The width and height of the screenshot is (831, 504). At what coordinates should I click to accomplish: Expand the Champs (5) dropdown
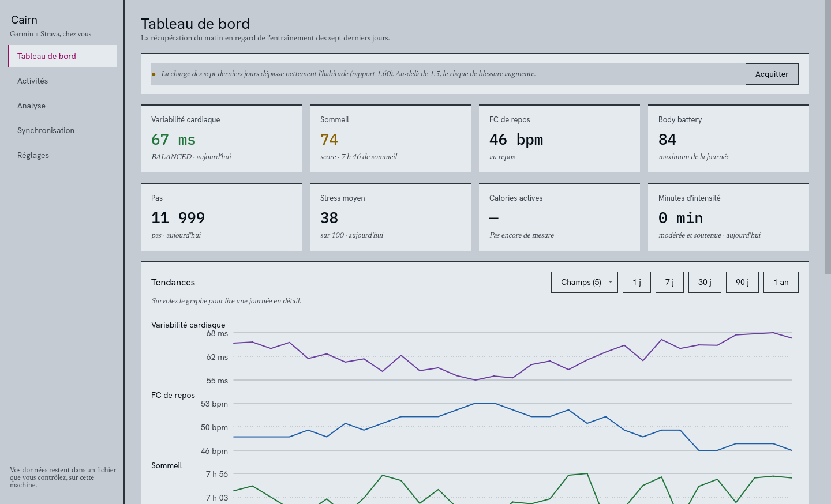(584, 282)
